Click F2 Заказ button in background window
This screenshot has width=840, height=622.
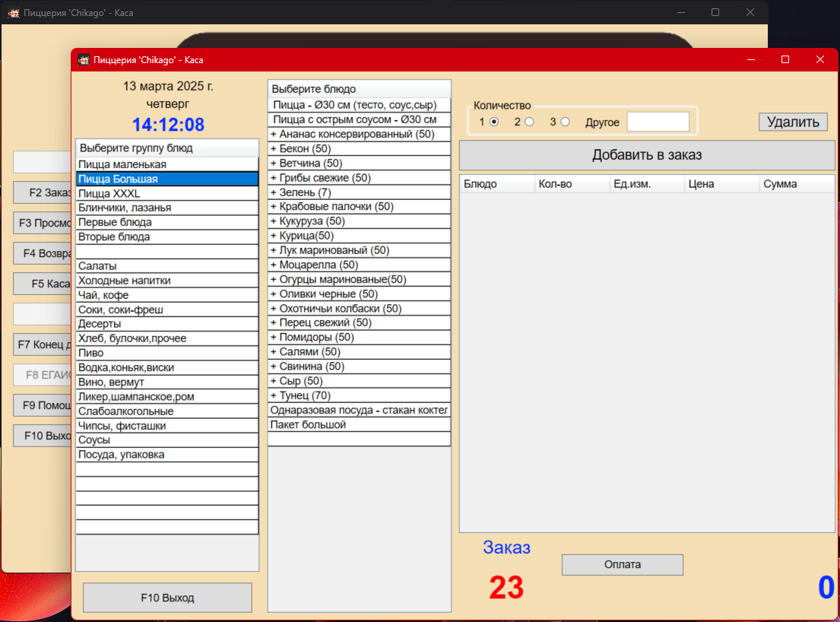click(43, 192)
